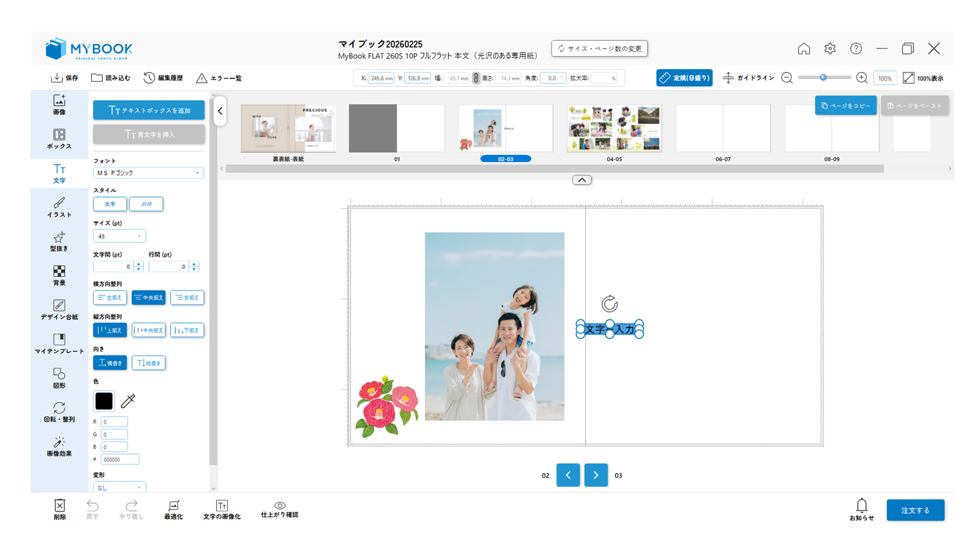Toggle the ガイドライン guideline option
The image size is (980, 552).
(748, 78)
